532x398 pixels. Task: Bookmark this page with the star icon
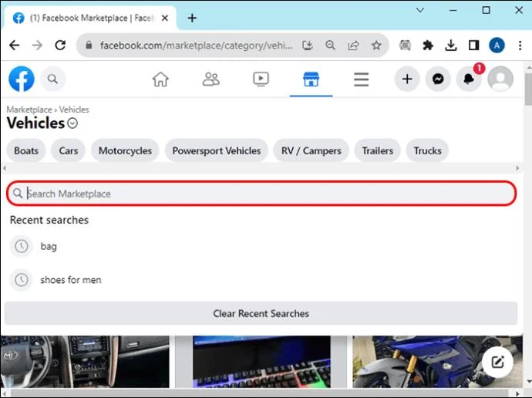coord(376,46)
